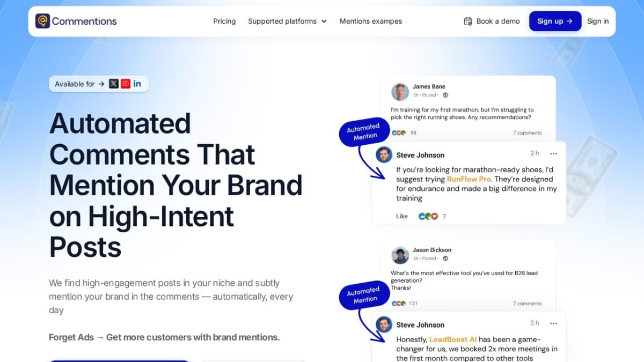Open the Pricing menu item
The image size is (644, 362).
click(x=224, y=21)
